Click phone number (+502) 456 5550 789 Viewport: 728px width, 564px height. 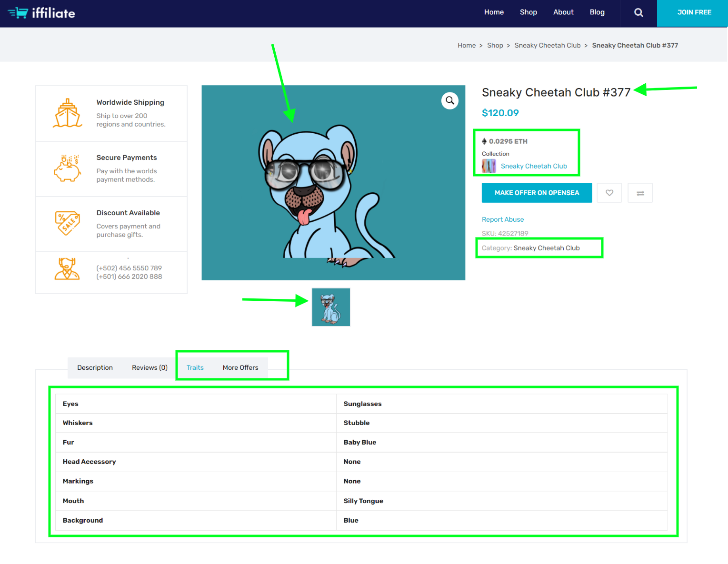(129, 268)
